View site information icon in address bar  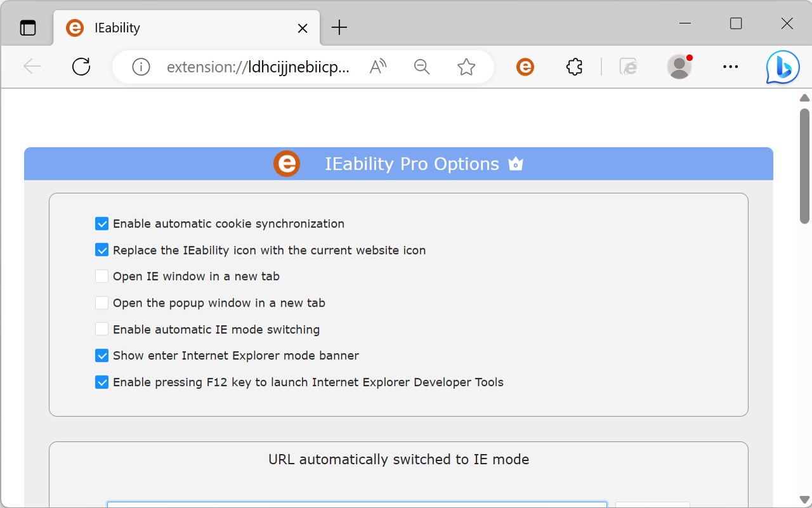point(141,67)
